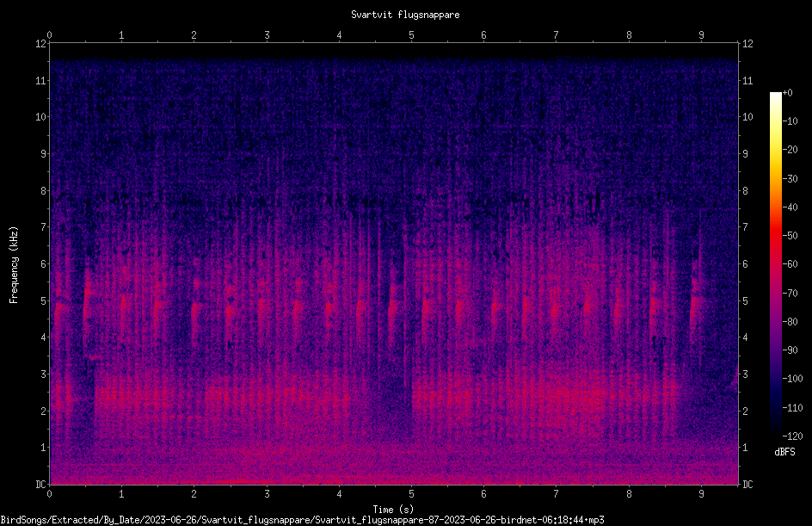Screen dimensions: 812x526
Task: Click the '10' tick on right frequency axis
Action: point(747,117)
